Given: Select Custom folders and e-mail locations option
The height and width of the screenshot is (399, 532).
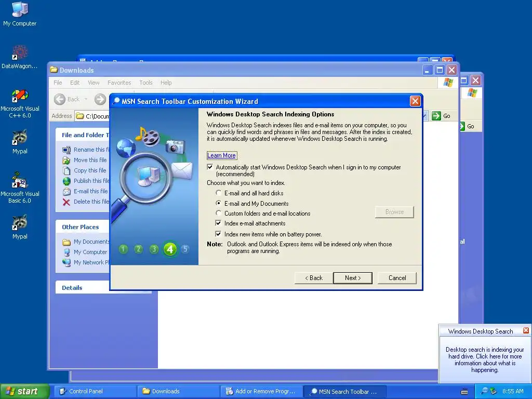Looking at the screenshot, I should pos(219,213).
